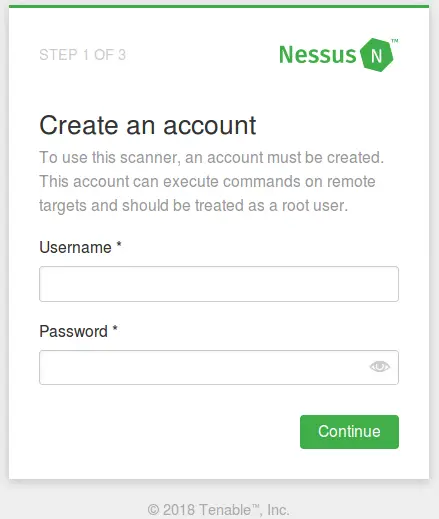Click the Username label

(x=75, y=247)
